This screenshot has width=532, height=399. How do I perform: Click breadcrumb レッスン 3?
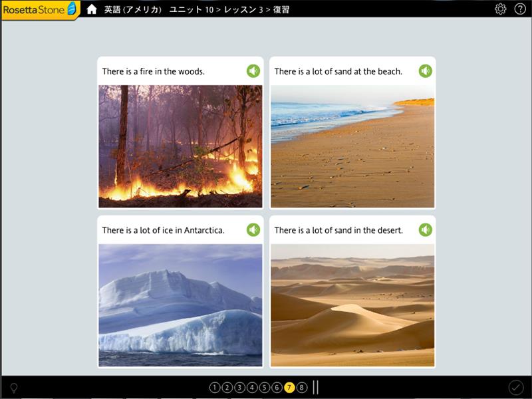click(x=243, y=9)
